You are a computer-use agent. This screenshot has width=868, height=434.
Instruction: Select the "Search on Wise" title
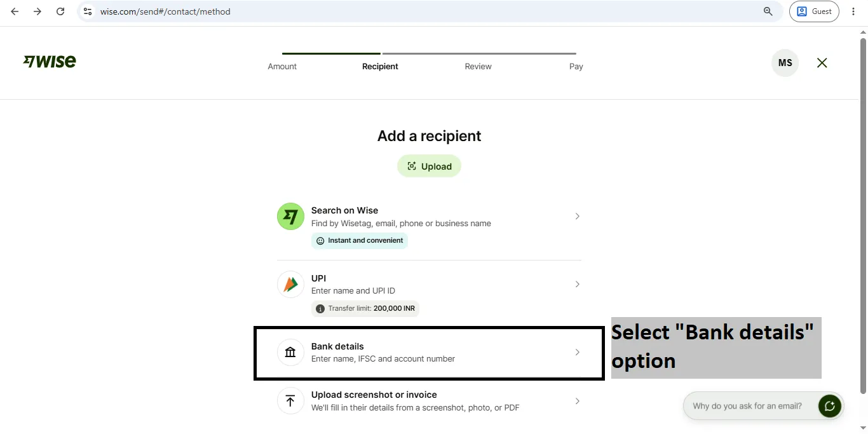pos(344,210)
